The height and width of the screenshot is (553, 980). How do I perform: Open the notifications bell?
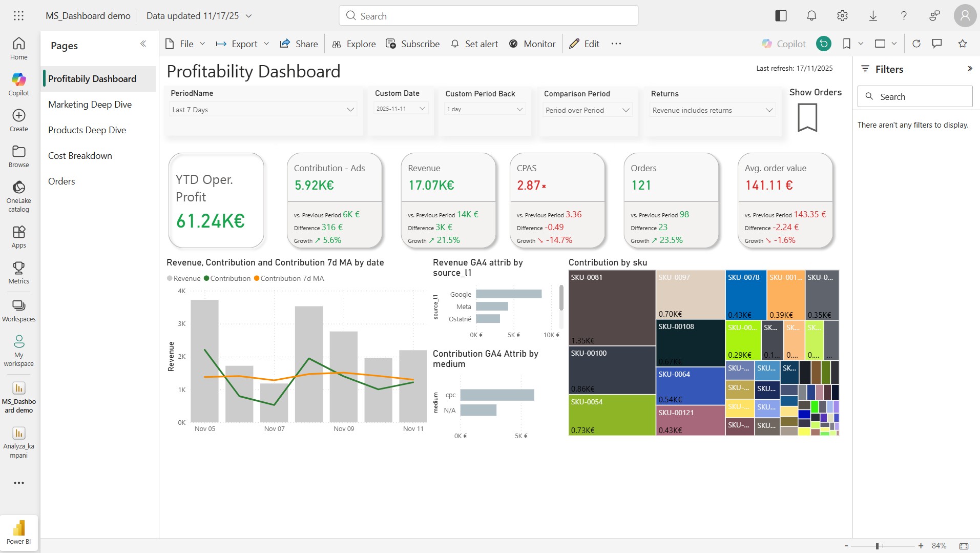click(811, 16)
